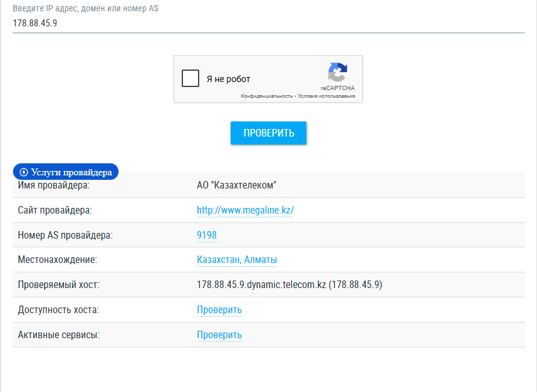Open AS number 9198 link
This screenshot has height=392, width=537.
[x=207, y=235]
